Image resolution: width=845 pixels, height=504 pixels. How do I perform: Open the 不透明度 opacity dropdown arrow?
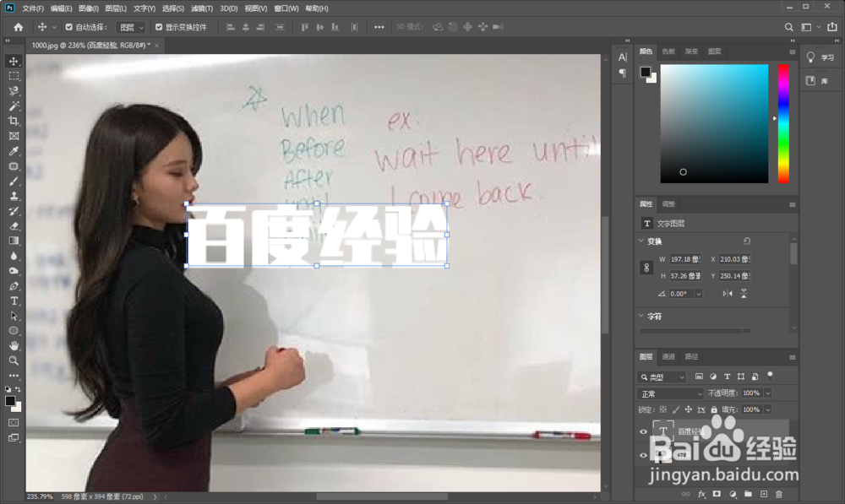click(x=768, y=393)
